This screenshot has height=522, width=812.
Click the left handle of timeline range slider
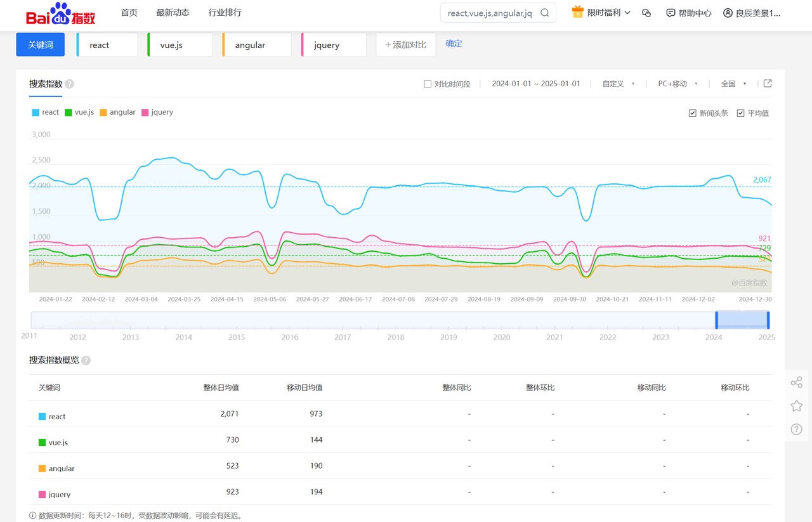point(717,320)
